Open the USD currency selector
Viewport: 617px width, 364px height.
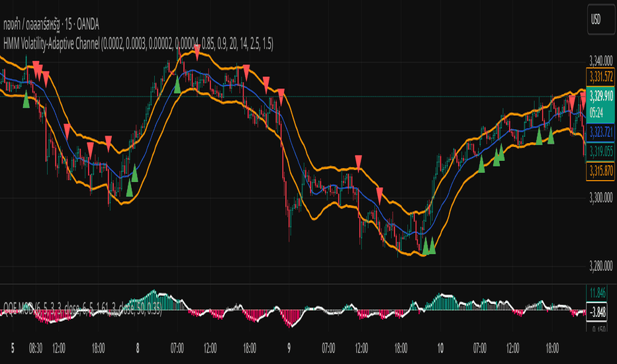pos(600,19)
